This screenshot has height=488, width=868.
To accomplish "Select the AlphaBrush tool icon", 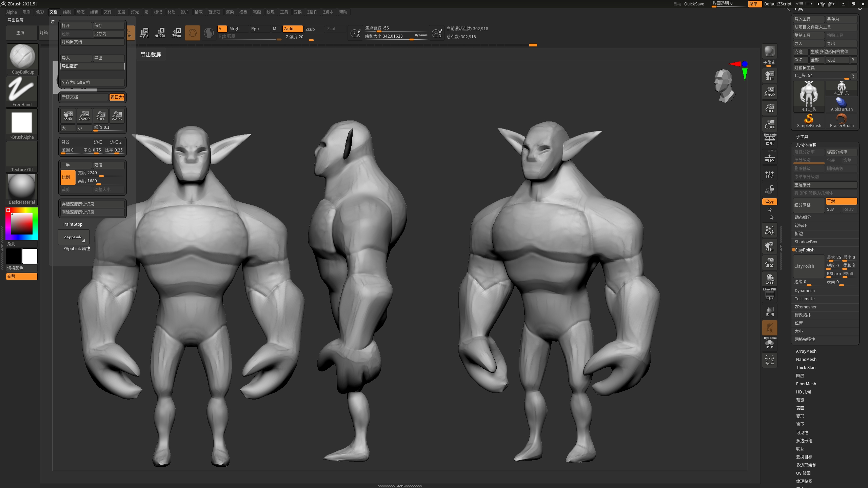I will tap(842, 104).
